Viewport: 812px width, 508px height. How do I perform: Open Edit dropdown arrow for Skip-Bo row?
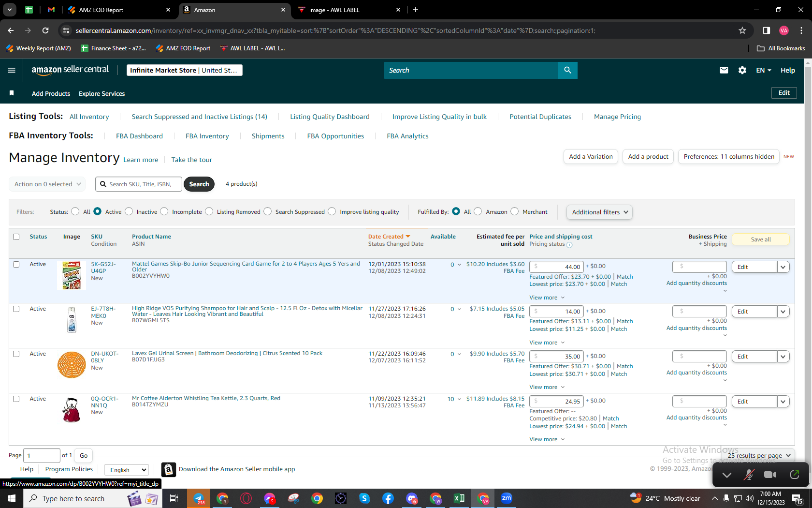pos(783,267)
